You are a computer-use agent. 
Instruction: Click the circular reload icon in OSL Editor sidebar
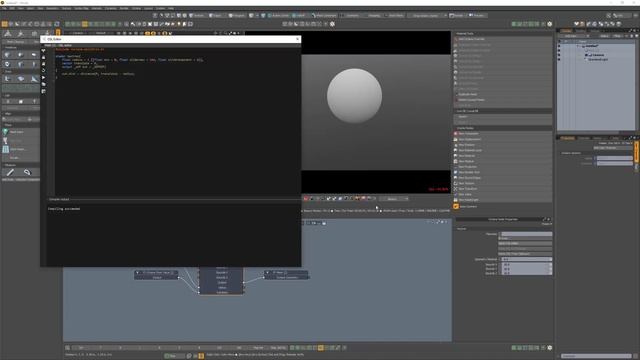coord(44,70)
